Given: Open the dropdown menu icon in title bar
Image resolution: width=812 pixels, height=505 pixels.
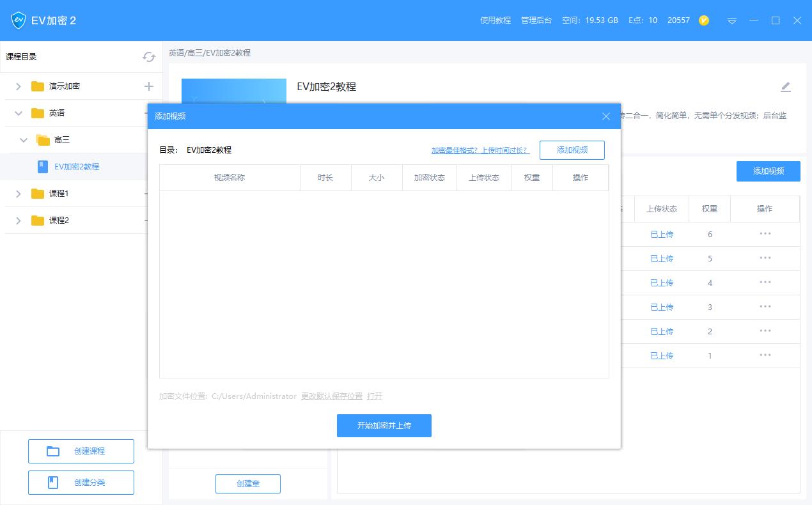Looking at the screenshot, I should point(732,20).
